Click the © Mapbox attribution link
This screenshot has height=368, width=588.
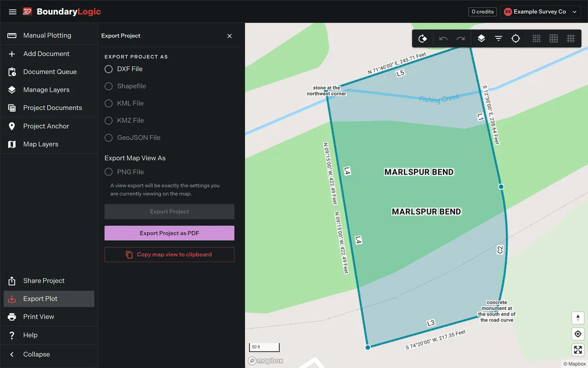574,364
